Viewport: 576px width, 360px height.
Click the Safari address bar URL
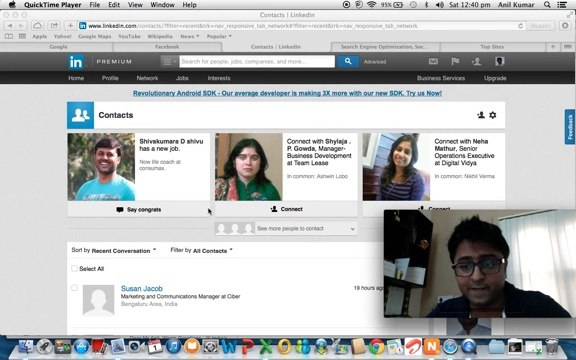point(253,26)
